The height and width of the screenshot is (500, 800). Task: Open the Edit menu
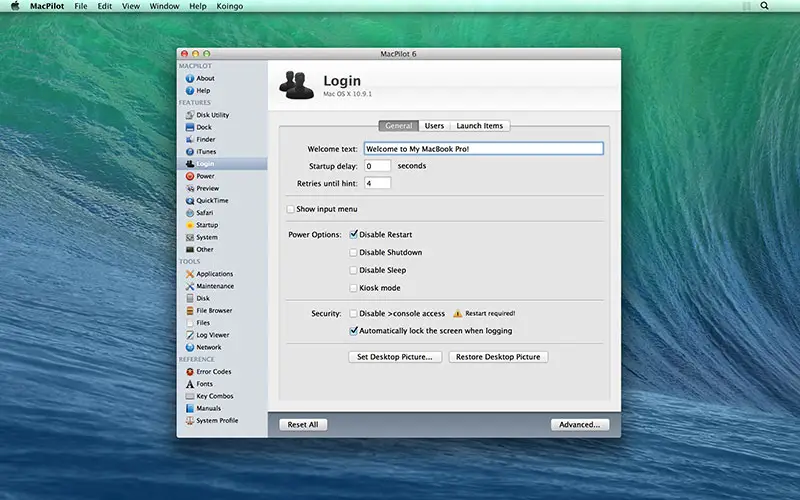(105, 6)
